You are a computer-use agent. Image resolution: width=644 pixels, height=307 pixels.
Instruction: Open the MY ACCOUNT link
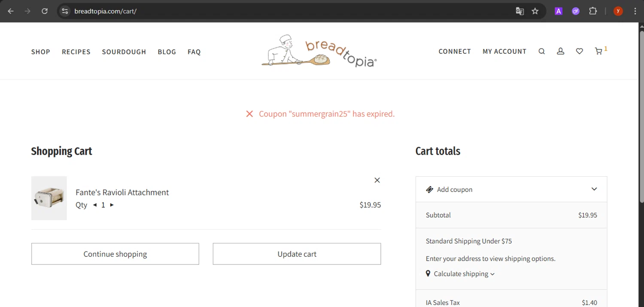[504, 51]
